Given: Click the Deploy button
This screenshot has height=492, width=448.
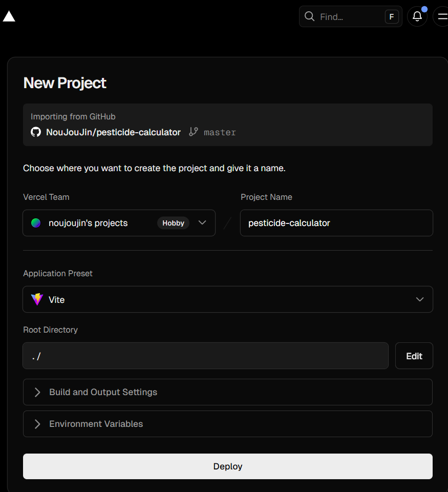Looking at the screenshot, I should coord(227,466).
